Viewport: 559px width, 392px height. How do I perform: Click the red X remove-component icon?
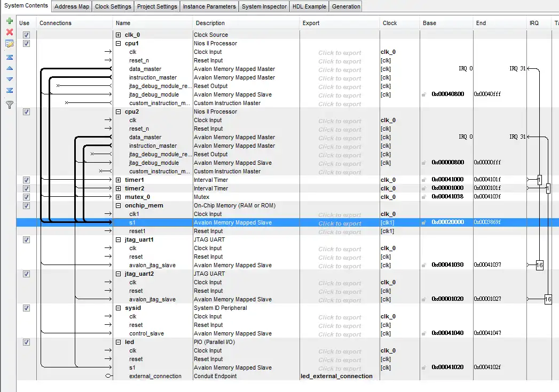10,32
